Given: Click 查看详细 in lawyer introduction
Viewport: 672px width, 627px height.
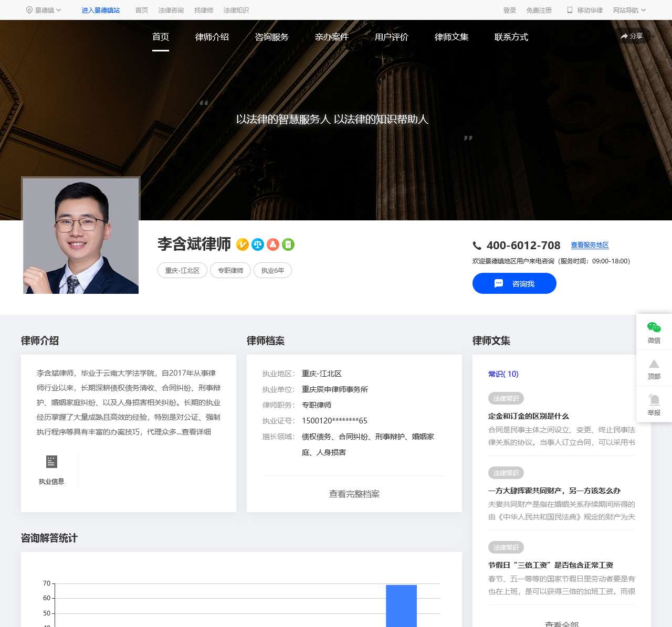Looking at the screenshot, I should point(196,432).
